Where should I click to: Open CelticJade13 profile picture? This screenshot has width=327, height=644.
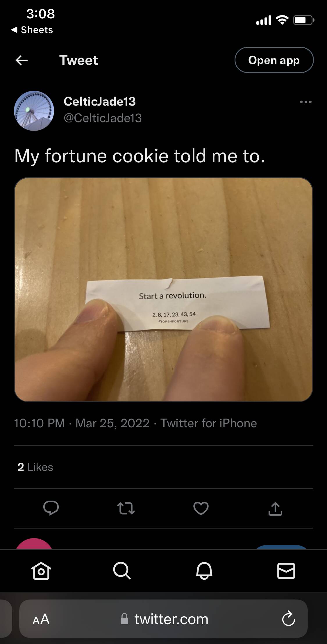(34, 111)
